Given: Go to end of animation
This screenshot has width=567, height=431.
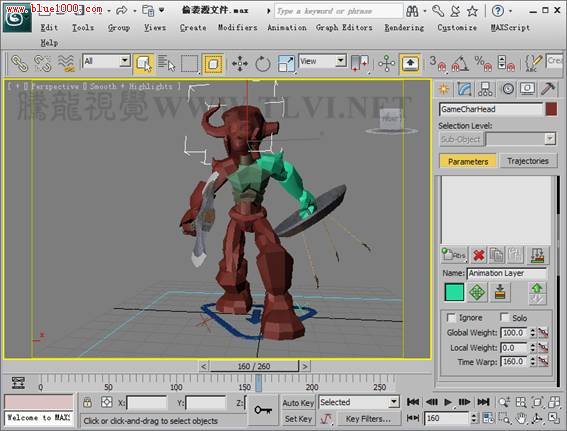Looking at the screenshot, I should [483, 402].
